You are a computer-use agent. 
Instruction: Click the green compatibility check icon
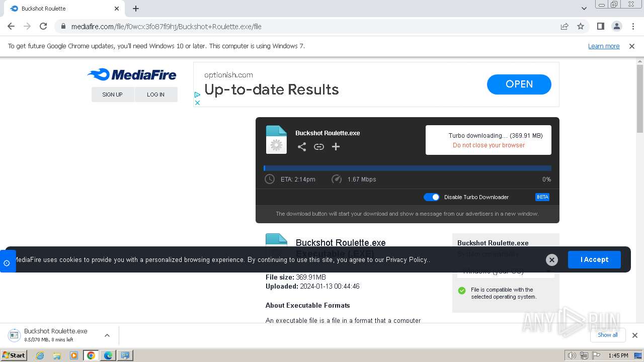tap(462, 291)
